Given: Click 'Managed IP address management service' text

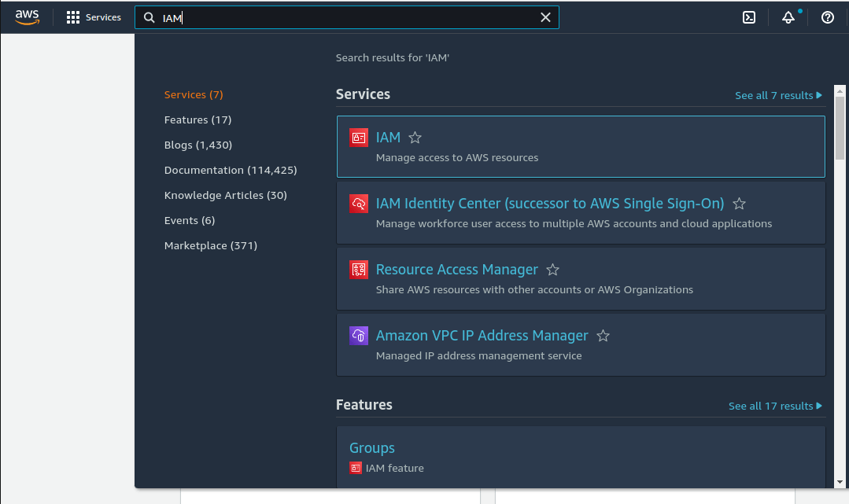Looking at the screenshot, I should [x=478, y=355].
